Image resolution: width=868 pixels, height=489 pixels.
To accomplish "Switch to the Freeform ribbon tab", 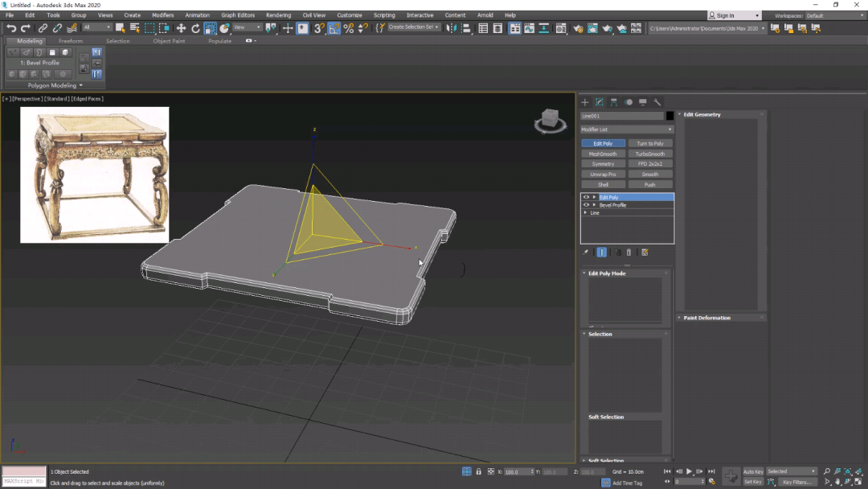I will 71,41.
